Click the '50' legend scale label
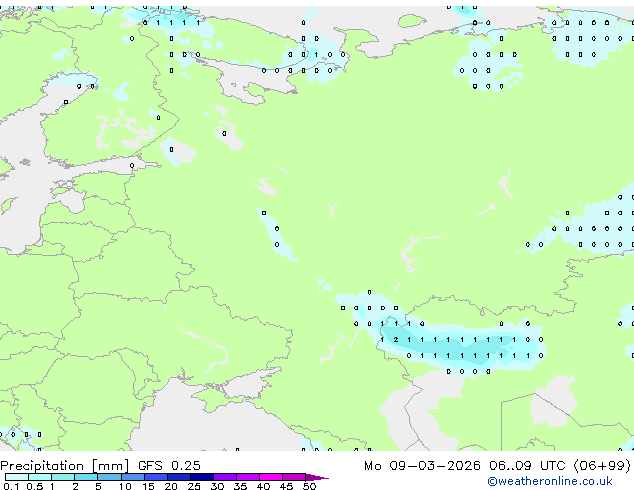The width and height of the screenshot is (634, 490). point(310,486)
